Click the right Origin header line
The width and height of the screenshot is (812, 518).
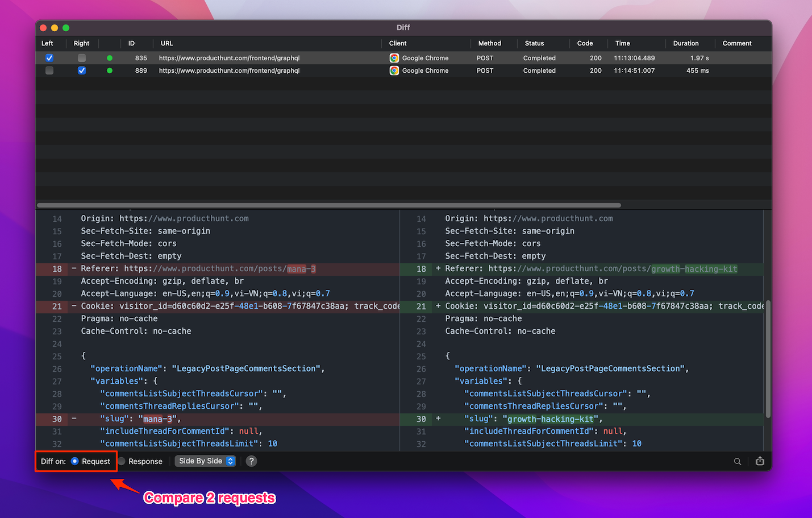pyautogui.click(x=529, y=219)
